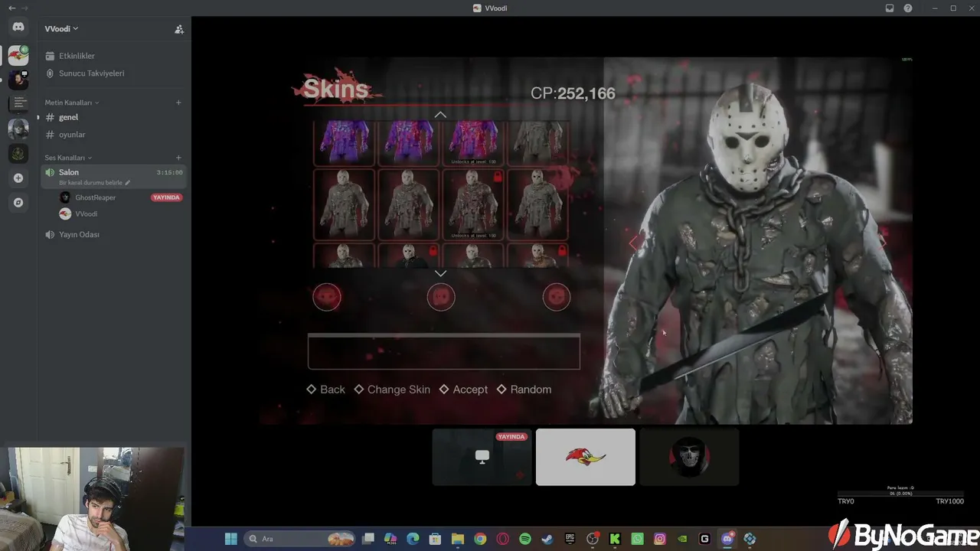Click Random in the Skins menu
The width and height of the screenshot is (980, 551).
pyautogui.click(x=524, y=390)
